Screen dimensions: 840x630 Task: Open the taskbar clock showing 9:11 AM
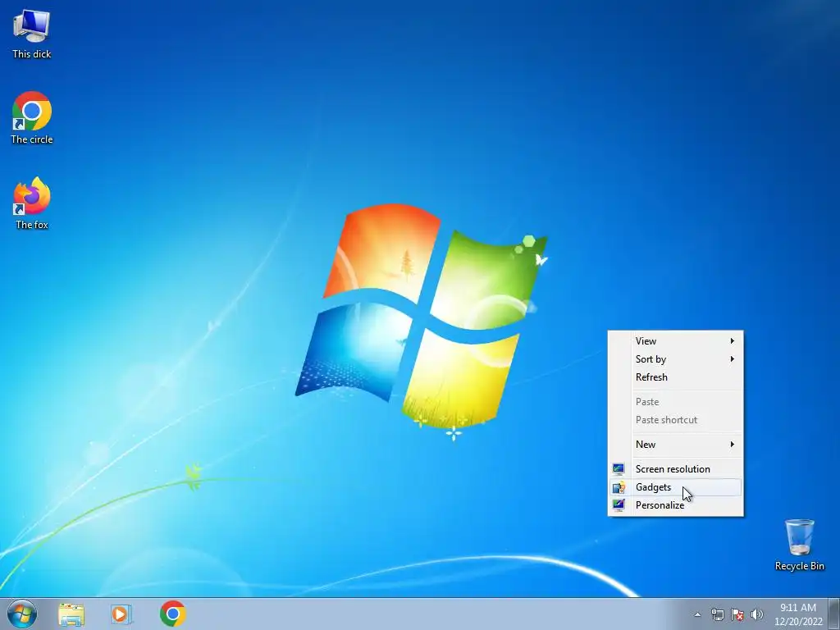click(x=798, y=614)
